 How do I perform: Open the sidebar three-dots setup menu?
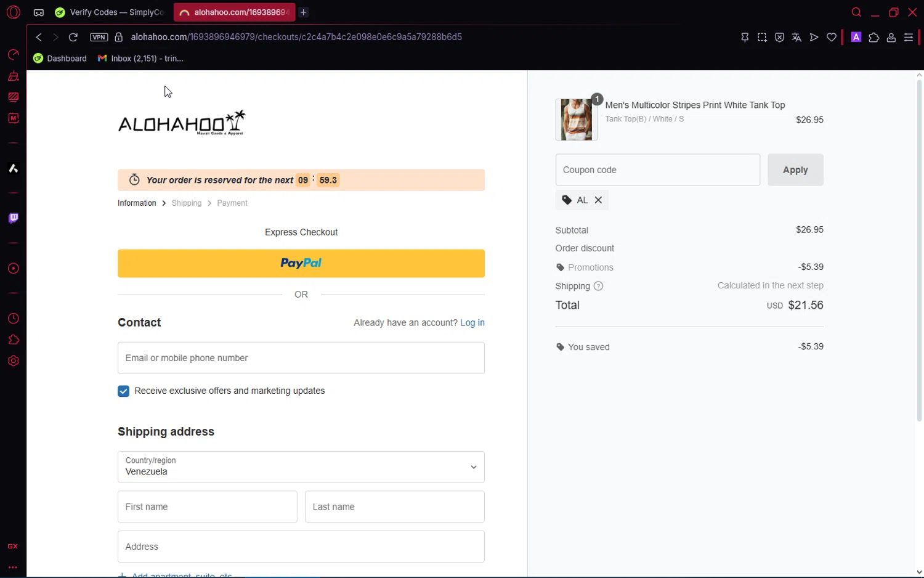tap(13, 568)
